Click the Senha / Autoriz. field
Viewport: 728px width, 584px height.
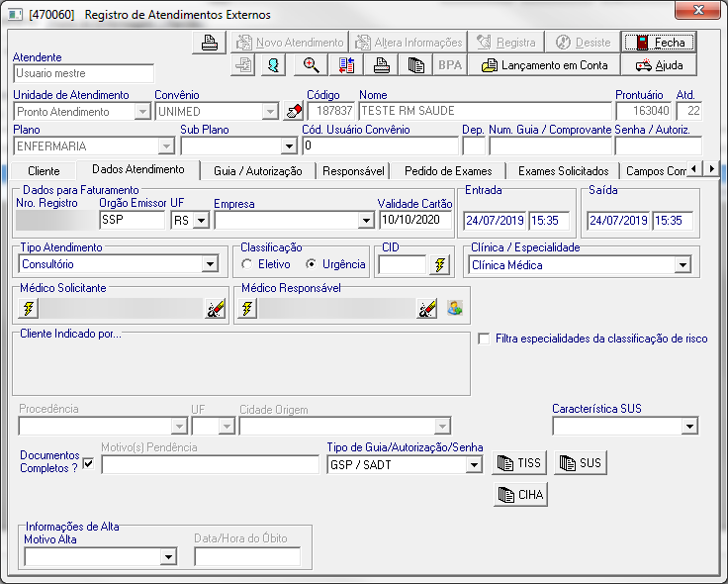click(658, 146)
